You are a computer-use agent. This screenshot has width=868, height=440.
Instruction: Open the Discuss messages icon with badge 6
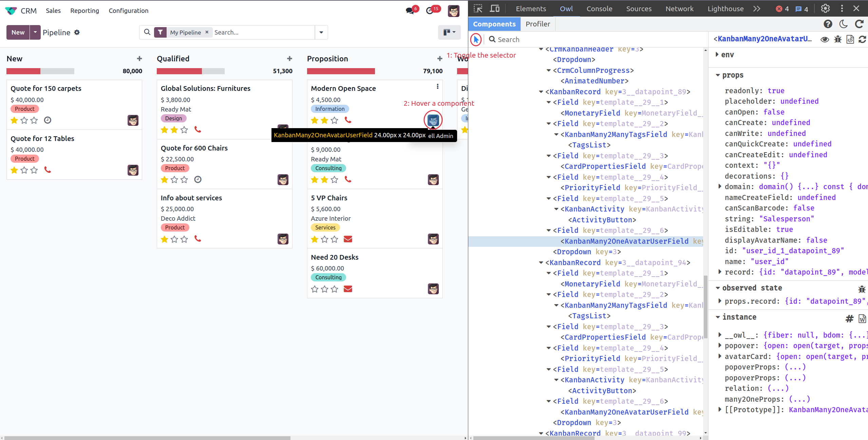click(410, 11)
